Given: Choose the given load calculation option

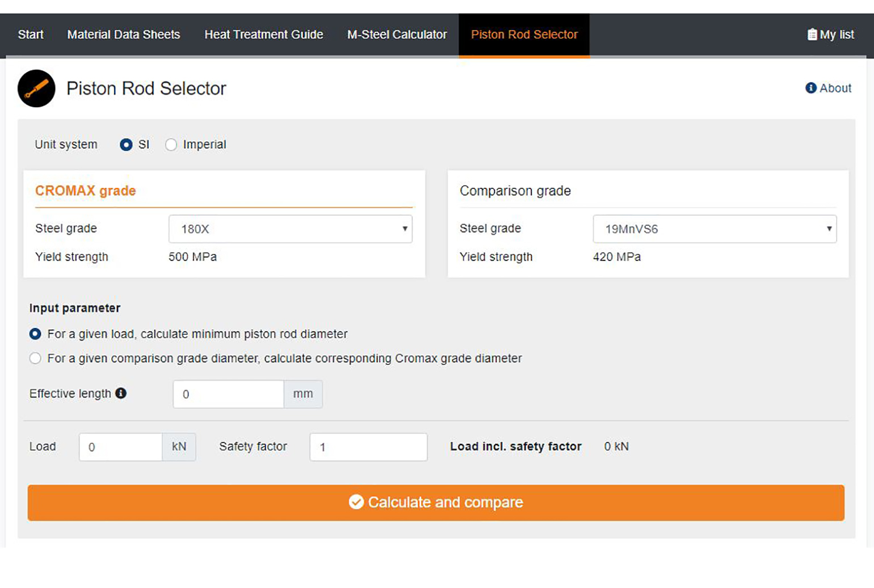Looking at the screenshot, I should [35, 334].
